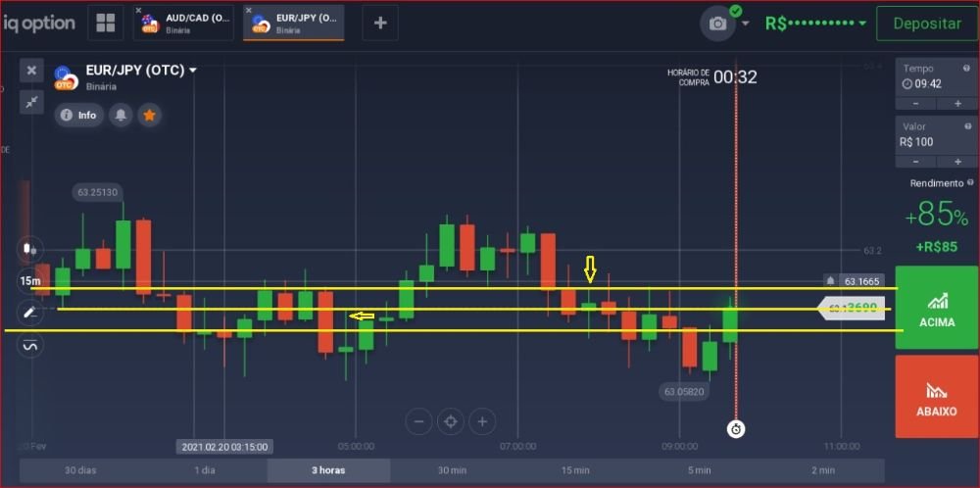Open the multi-chart grid layout icon
The image size is (980, 488).
[106, 23]
